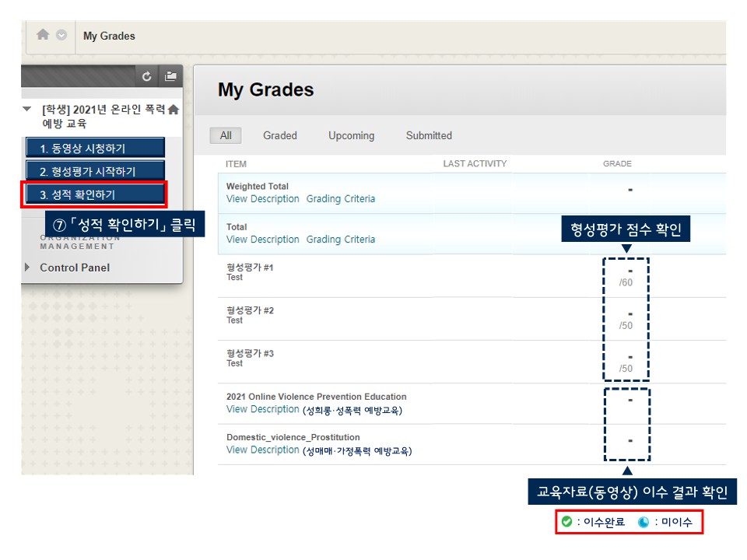Viewport: 747px width, 560px height.
Task: Click the refresh icon in the sidebar header
Action: coord(147,76)
